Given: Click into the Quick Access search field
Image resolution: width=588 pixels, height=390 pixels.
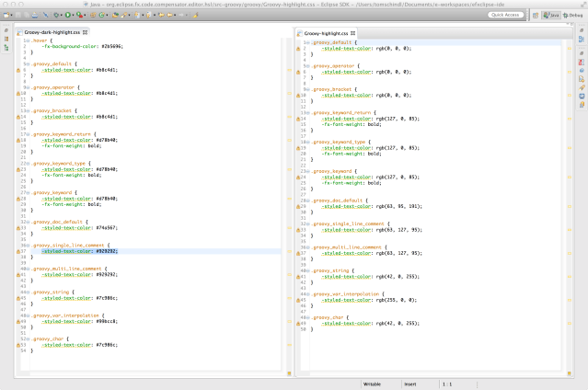Looking at the screenshot, I should pos(508,16).
